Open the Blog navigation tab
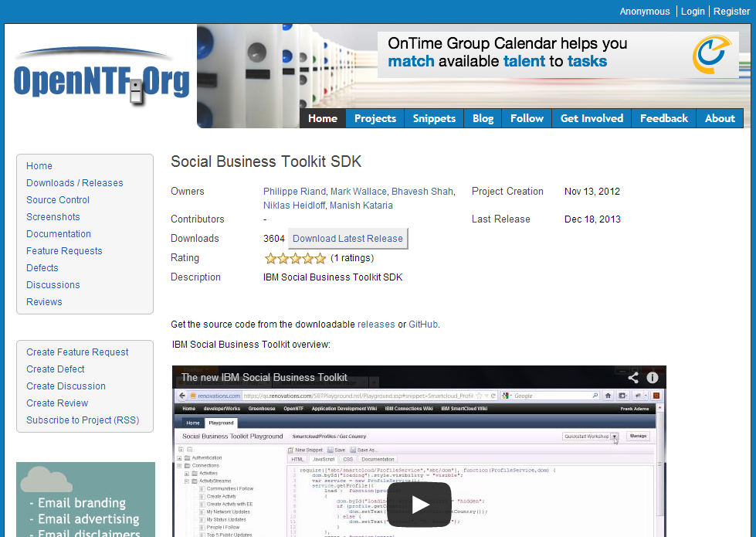756x537 pixels. point(483,118)
